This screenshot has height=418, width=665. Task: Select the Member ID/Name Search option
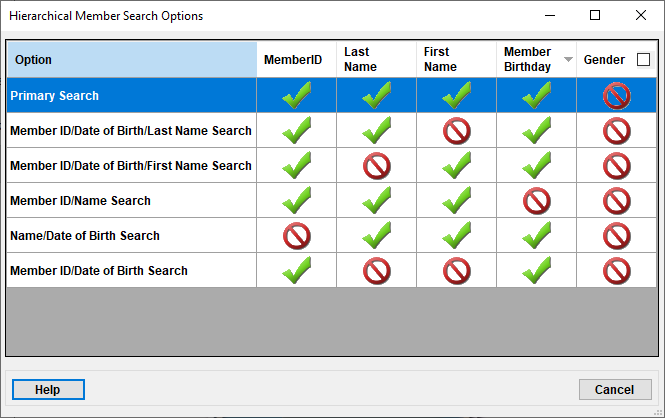(x=331, y=201)
